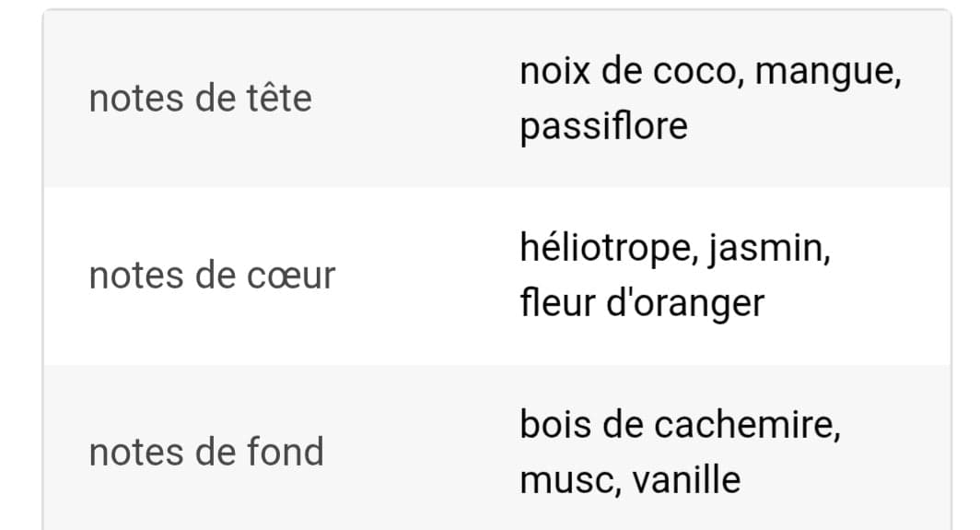Select the "musc" ingredient text
The image size is (980, 530).
tap(566, 482)
